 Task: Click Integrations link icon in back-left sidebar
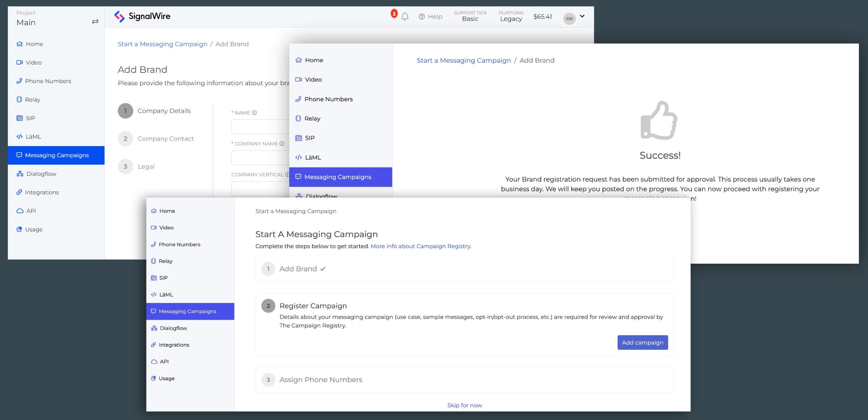(19, 192)
